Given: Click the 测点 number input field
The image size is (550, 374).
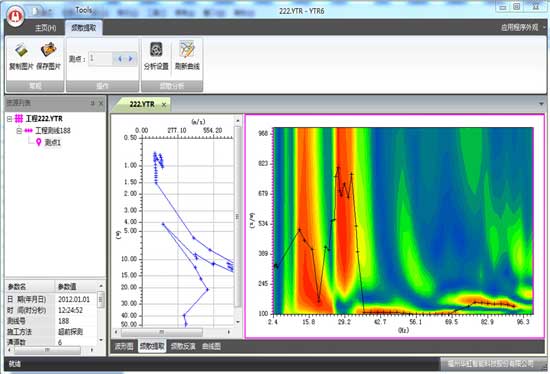Looking at the screenshot, I should [x=100, y=59].
